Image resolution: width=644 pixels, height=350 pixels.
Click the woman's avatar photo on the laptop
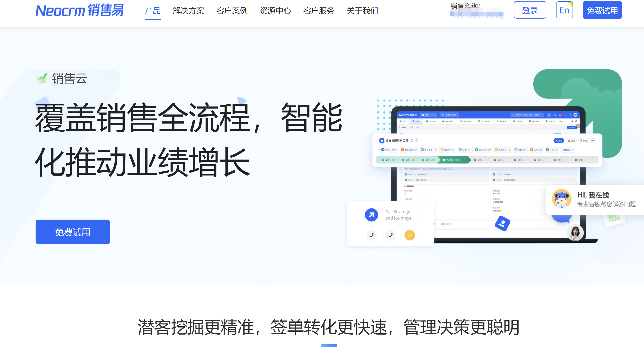pyautogui.click(x=575, y=233)
